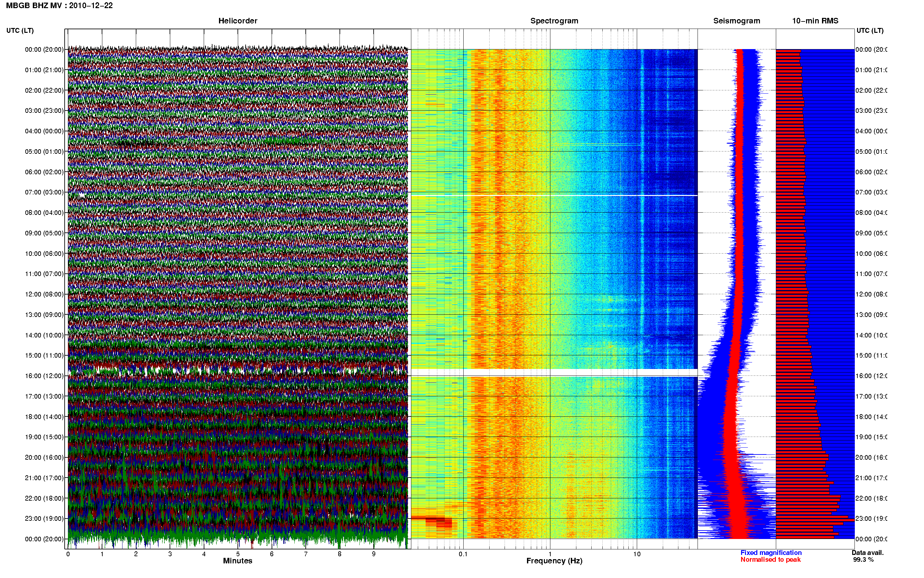Screen dimensions: 924x578
Task: Click the 1 tick on Frequency axis
Action: click(x=550, y=554)
